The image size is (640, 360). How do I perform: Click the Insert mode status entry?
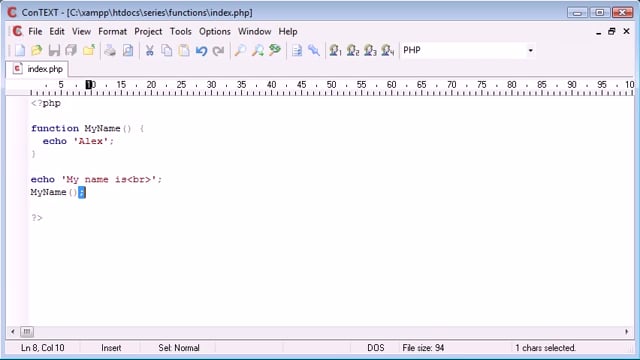coord(111,348)
